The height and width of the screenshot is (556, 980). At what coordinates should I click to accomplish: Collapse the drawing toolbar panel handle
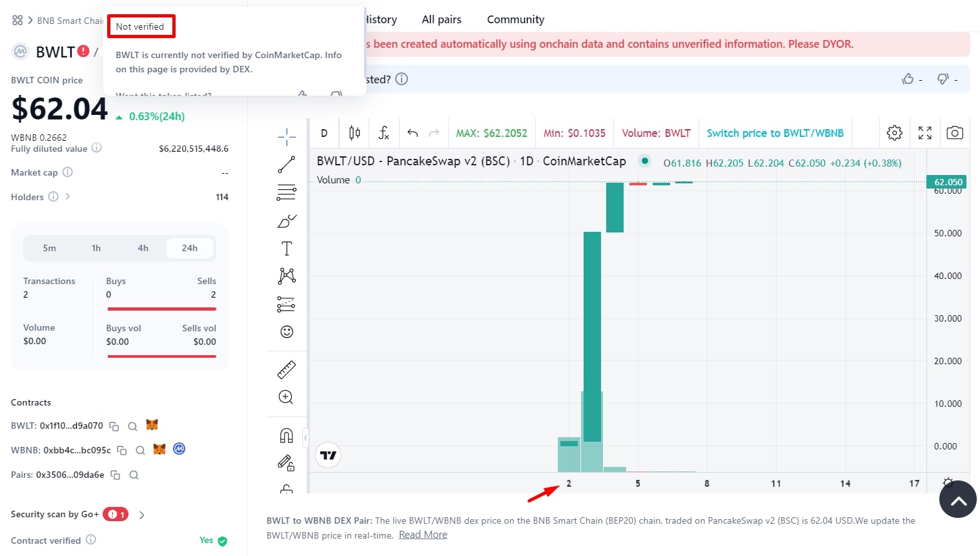305,437
